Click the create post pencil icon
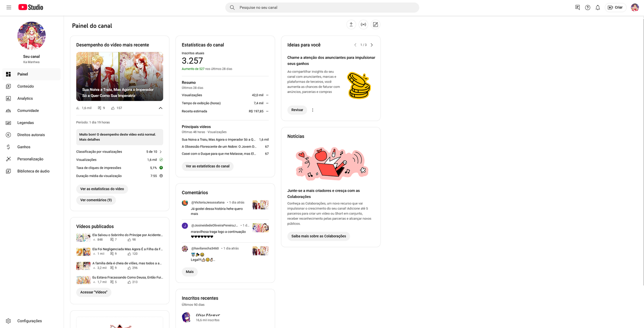644x328 pixels. coord(376,25)
